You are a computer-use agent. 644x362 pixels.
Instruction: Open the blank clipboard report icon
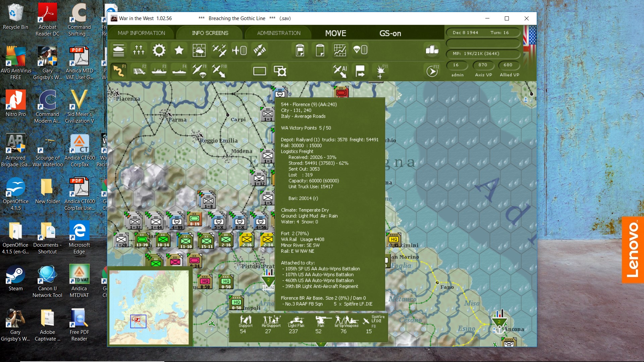[x=320, y=50]
